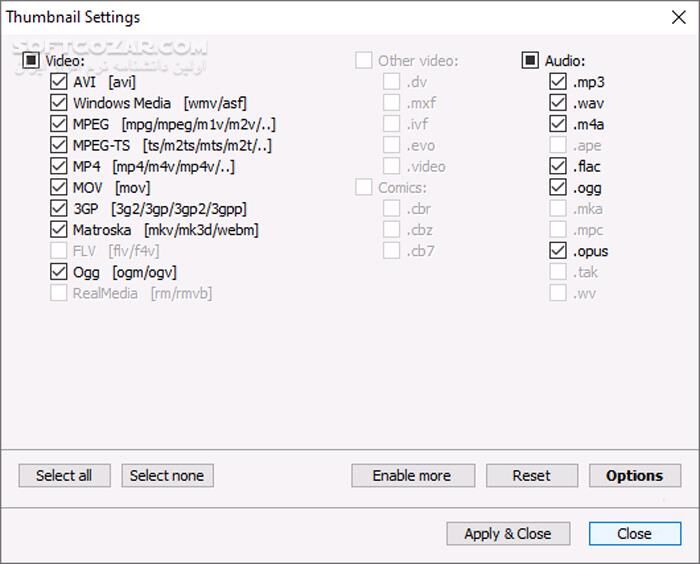Uncheck the .mp3 audio checkbox

(x=557, y=82)
